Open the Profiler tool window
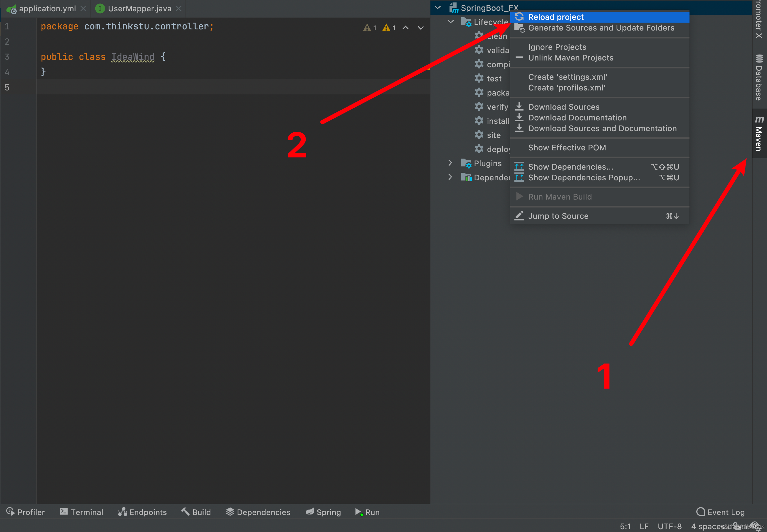Image resolution: width=767 pixels, height=532 pixels. pos(26,512)
